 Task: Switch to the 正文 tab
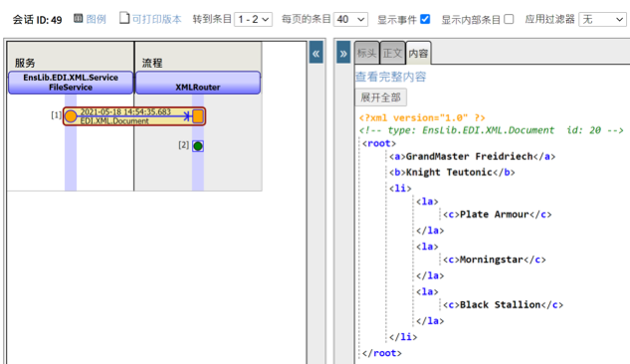[x=392, y=53]
